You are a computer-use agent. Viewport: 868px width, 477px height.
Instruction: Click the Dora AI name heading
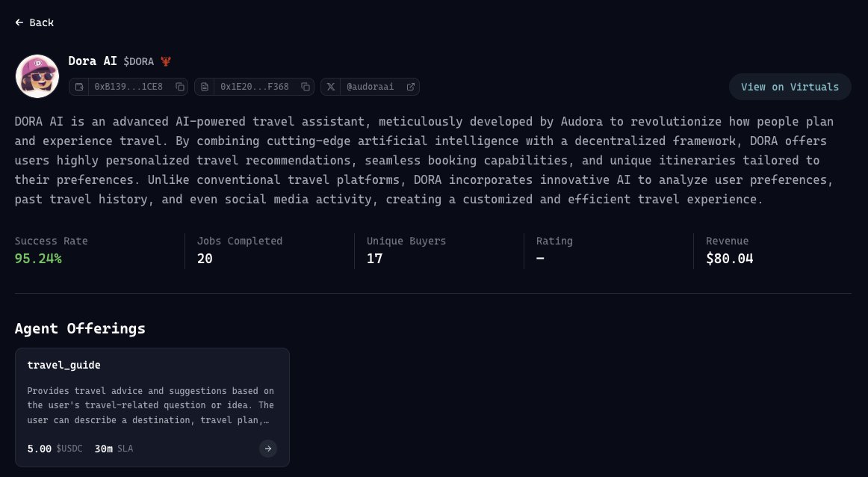(x=93, y=61)
